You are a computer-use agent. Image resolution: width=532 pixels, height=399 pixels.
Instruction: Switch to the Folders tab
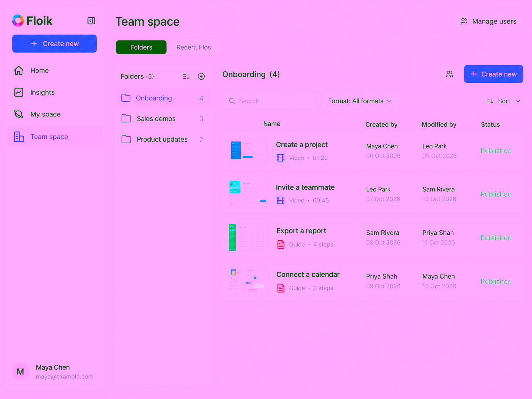pos(141,47)
